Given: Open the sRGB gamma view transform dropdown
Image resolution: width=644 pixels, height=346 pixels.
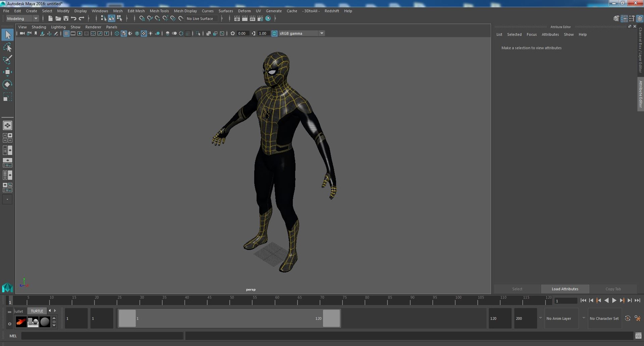Looking at the screenshot, I should [302, 33].
